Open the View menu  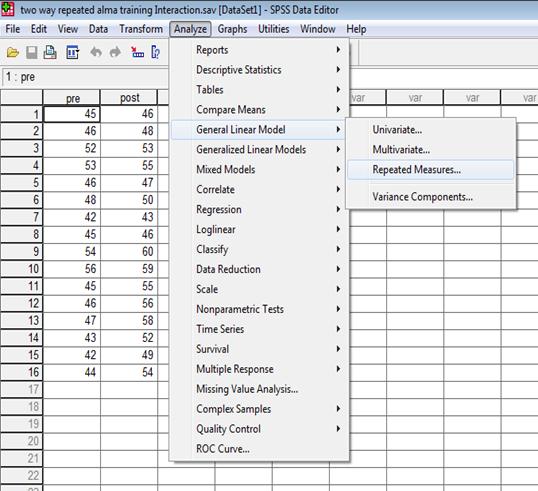click(x=68, y=29)
